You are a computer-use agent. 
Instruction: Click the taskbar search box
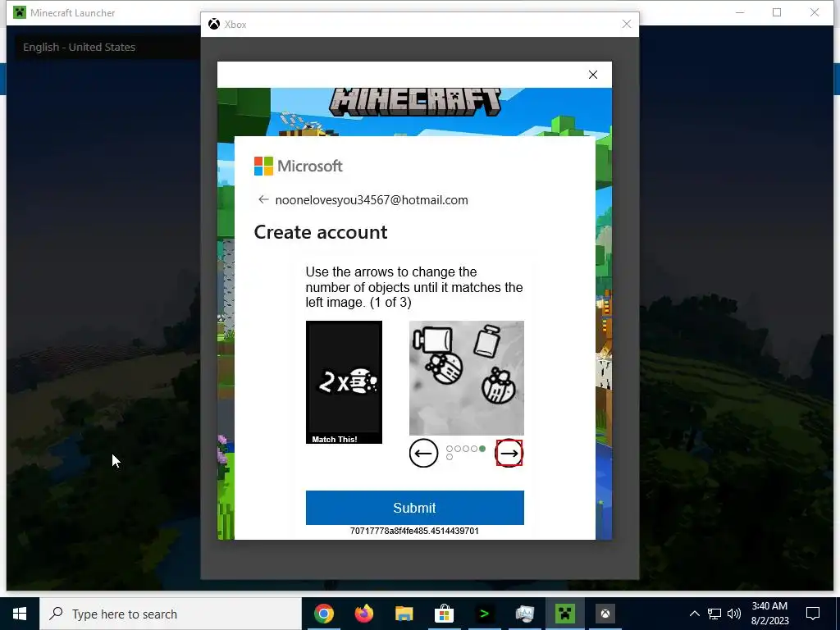coord(171,614)
